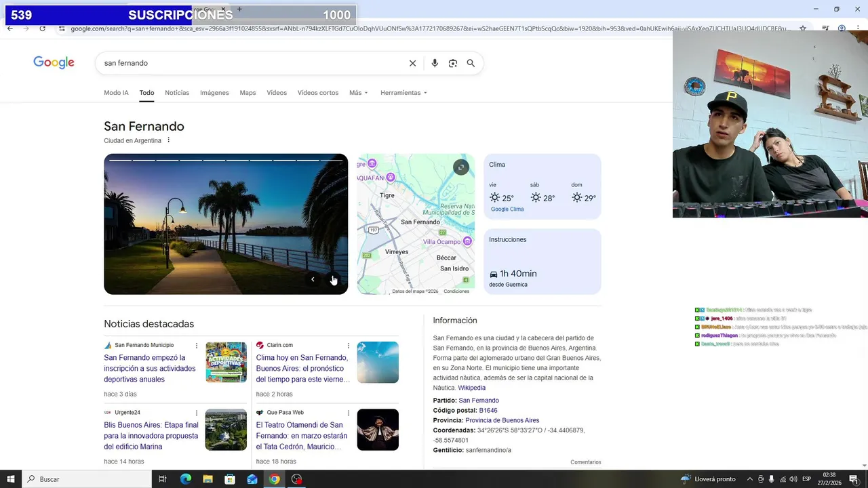
Task: Show next photo in San Fernando carousel
Action: tap(334, 279)
